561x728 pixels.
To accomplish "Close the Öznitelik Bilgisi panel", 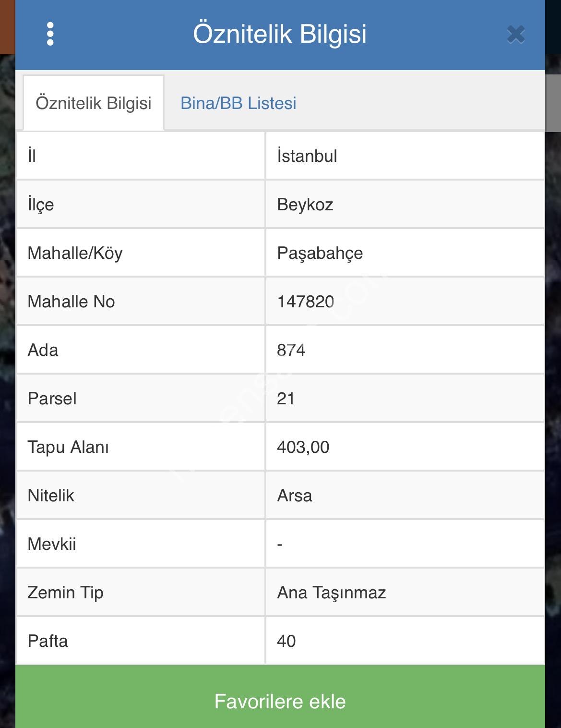I will pos(516,35).
